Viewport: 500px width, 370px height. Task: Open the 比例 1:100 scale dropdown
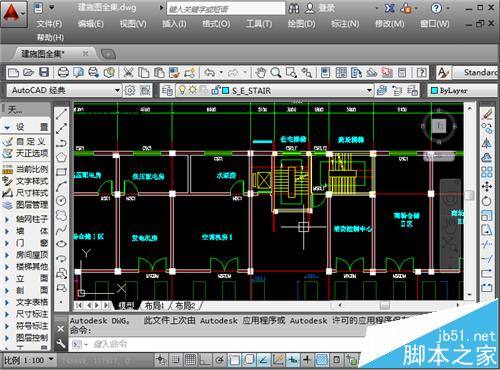[51, 359]
